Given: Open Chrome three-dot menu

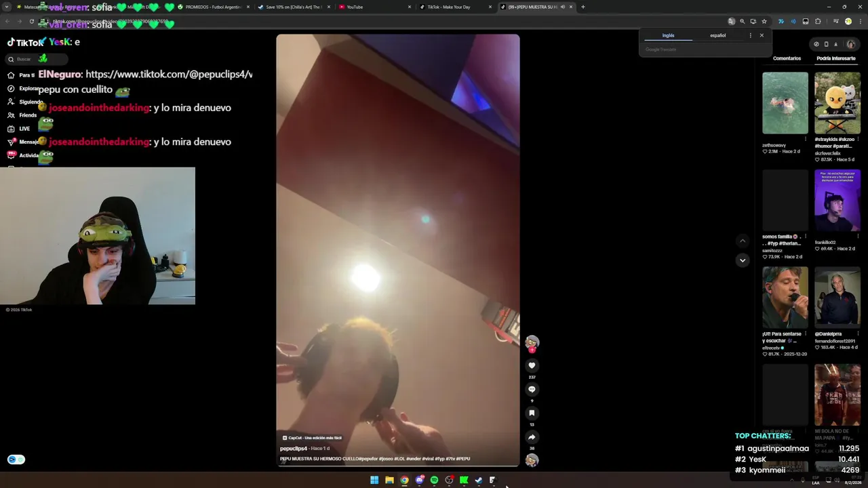Looking at the screenshot, I should pos(859,22).
